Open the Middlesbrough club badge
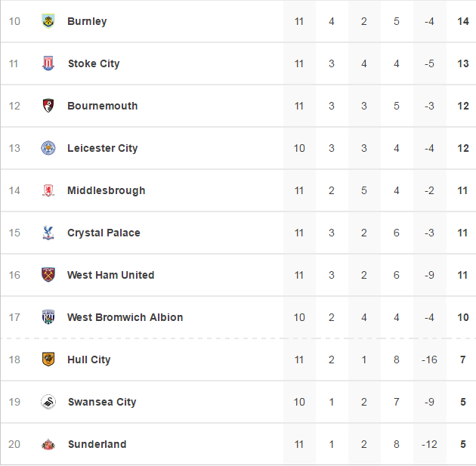476x466 pixels. (48, 190)
